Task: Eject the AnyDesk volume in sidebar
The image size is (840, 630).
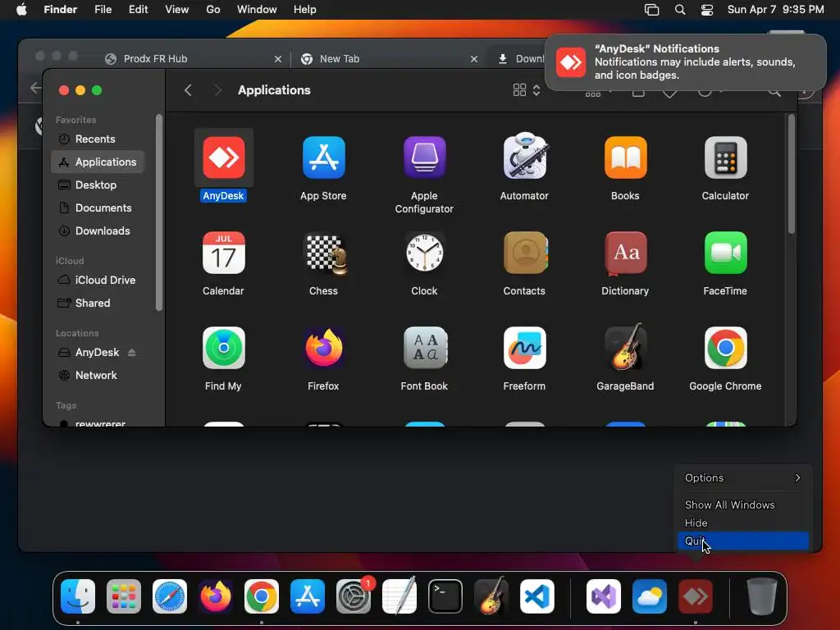Action: 132,353
